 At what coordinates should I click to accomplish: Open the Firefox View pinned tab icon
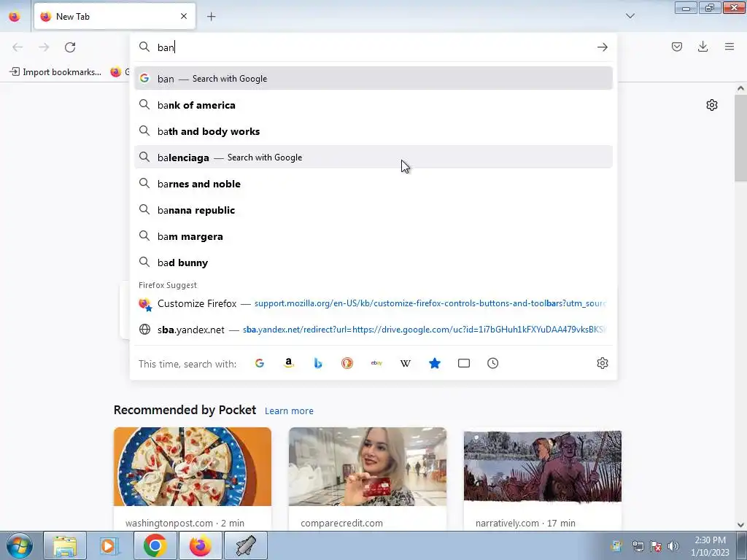15,17
